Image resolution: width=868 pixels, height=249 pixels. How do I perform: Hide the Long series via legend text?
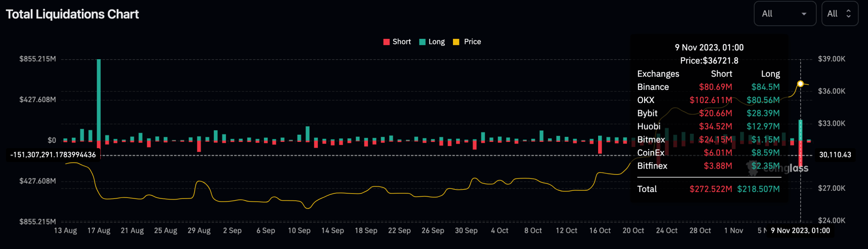436,42
